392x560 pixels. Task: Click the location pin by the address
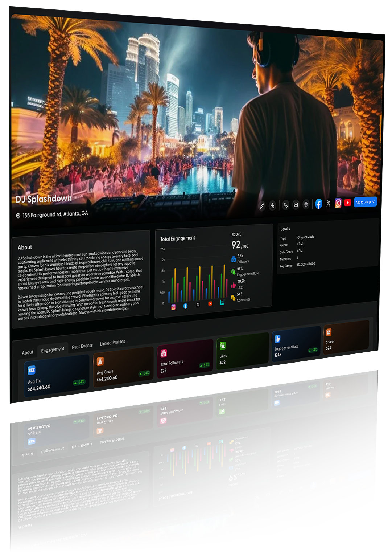point(18,216)
